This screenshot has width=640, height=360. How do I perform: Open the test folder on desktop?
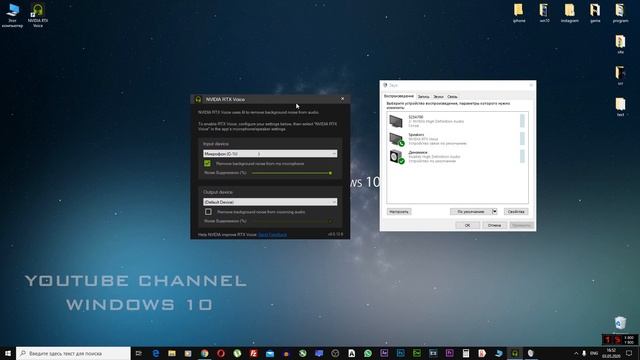coord(620,107)
